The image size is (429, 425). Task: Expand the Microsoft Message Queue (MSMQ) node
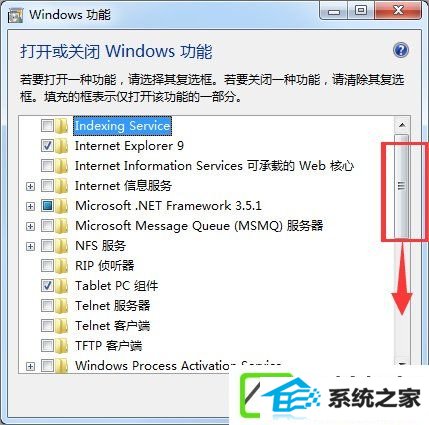click(x=30, y=226)
